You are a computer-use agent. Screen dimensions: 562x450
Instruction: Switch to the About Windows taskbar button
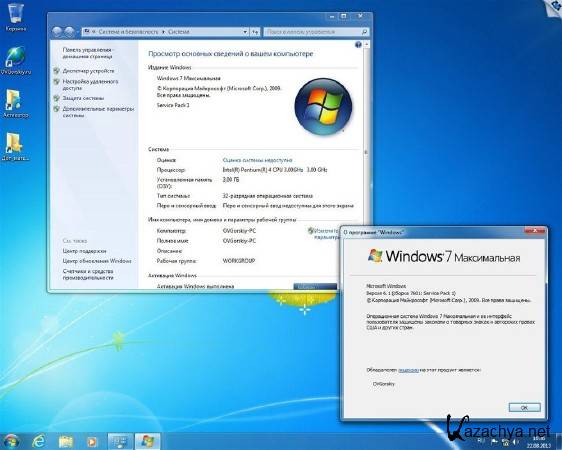click(x=147, y=441)
